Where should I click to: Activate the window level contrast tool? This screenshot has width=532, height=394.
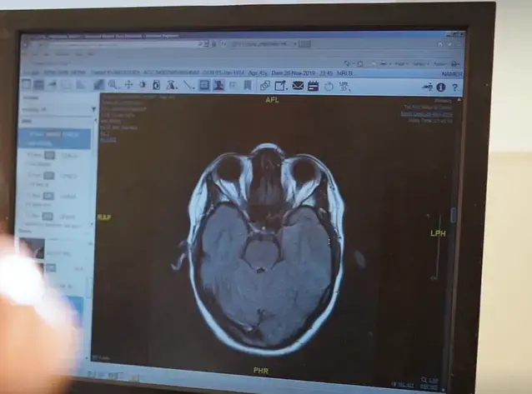click(142, 85)
